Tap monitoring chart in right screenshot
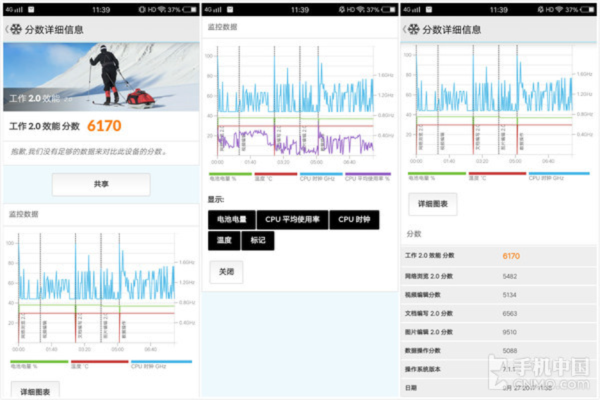The image size is (600, 400). [498, 104]
